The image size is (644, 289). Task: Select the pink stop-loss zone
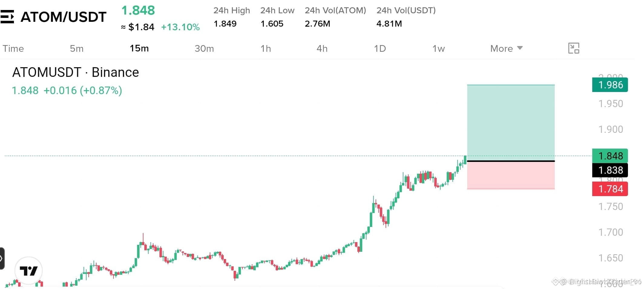(511, 176)
